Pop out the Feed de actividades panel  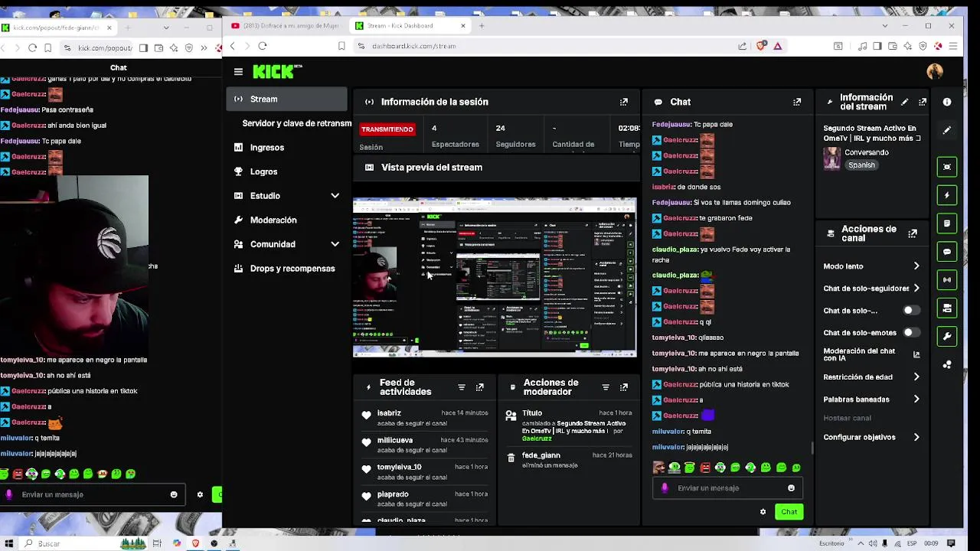pyautogui.click(x=480, y=387)
